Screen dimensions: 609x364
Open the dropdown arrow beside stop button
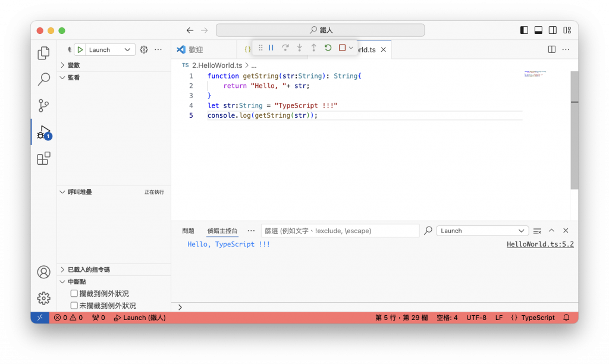tap(351, 48)
